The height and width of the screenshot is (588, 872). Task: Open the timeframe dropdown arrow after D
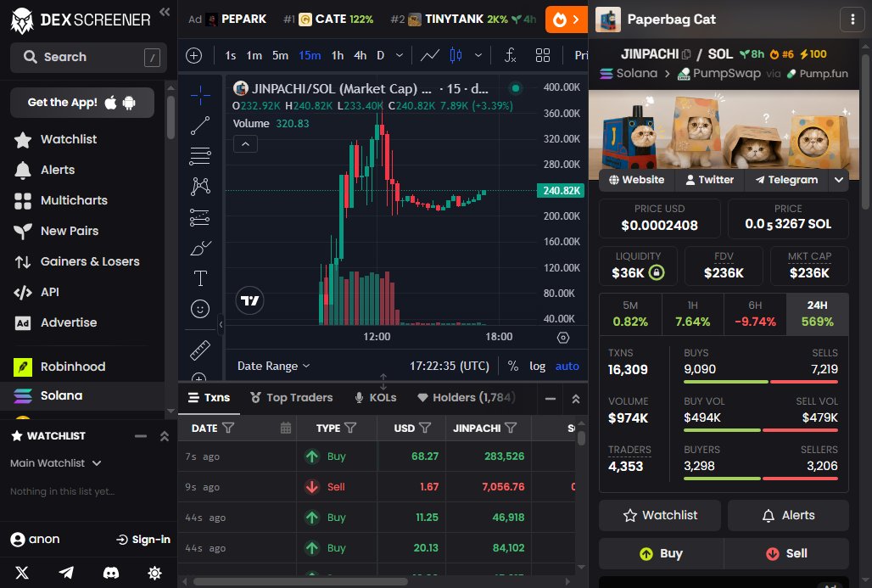[x=400, y=56]
